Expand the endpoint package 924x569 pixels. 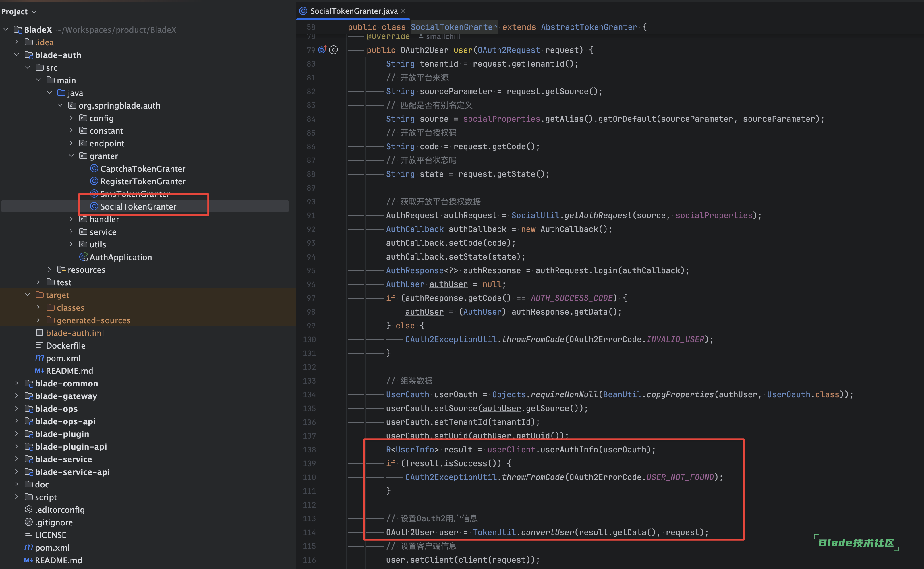(71, 143)
